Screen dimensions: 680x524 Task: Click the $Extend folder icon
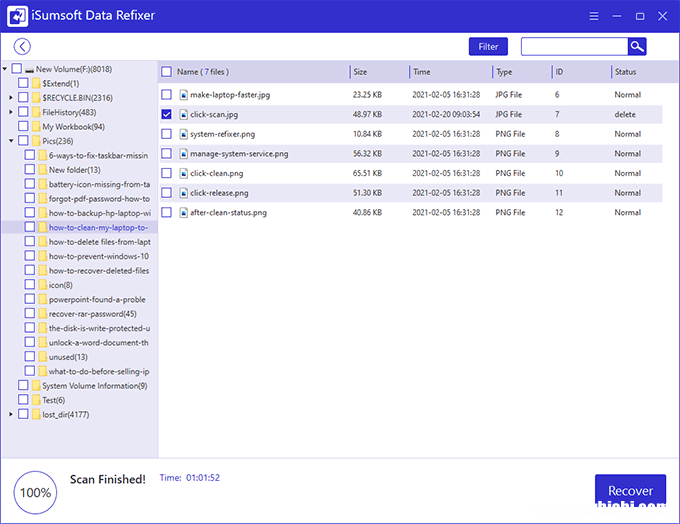pos(36,83)
